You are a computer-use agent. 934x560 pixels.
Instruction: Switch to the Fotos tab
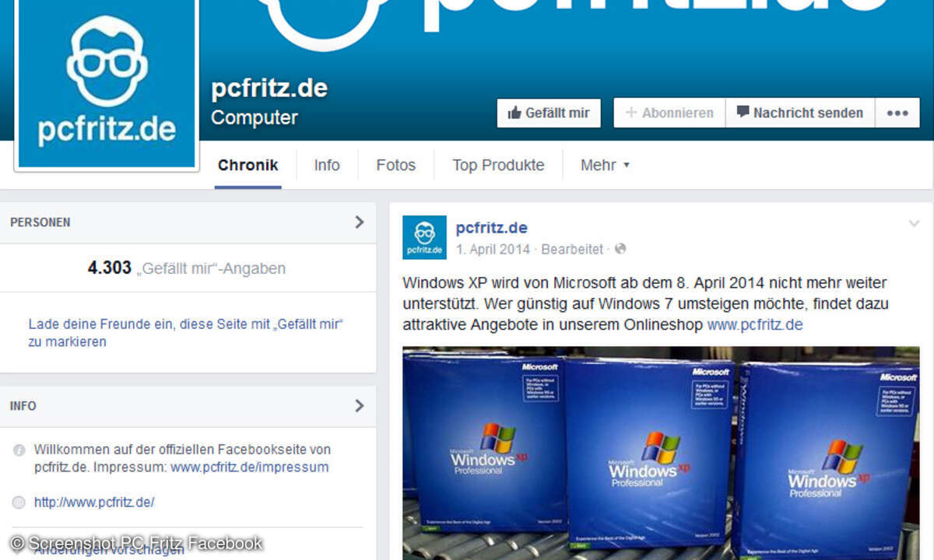(x=396, y=165)
